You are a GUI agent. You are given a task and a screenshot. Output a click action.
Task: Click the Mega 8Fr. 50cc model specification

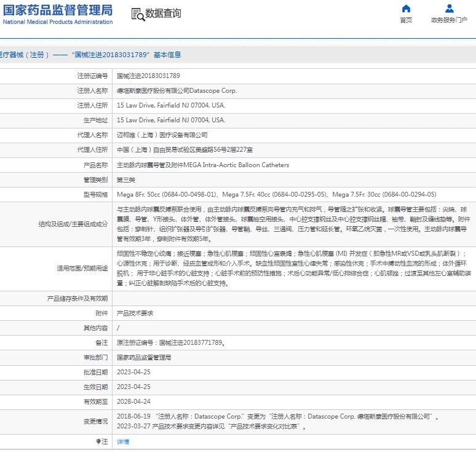pyautogui.click(x=167, y=194)
